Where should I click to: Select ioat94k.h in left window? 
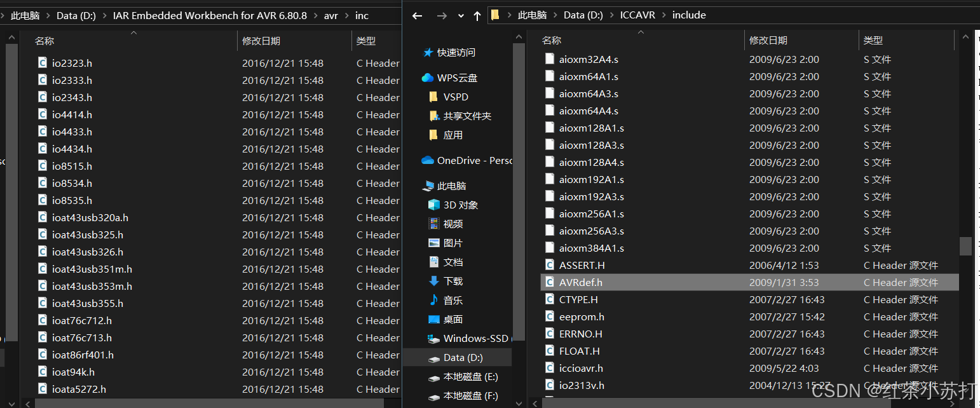point(73,372)
